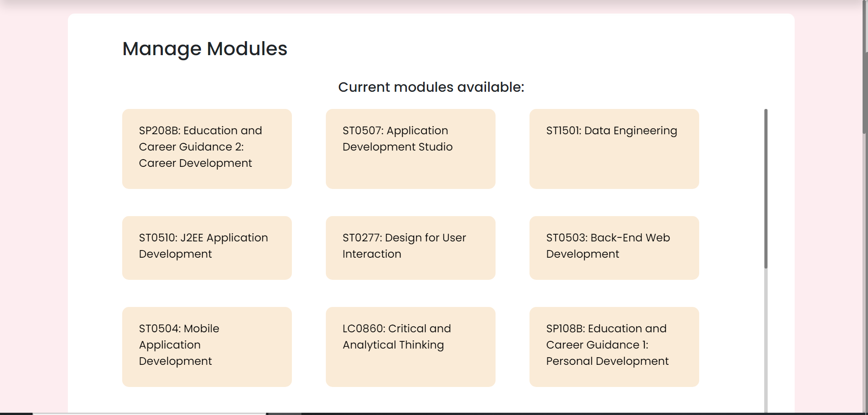Select ST0507 Application Development Studio card

[x=410, y=149]
